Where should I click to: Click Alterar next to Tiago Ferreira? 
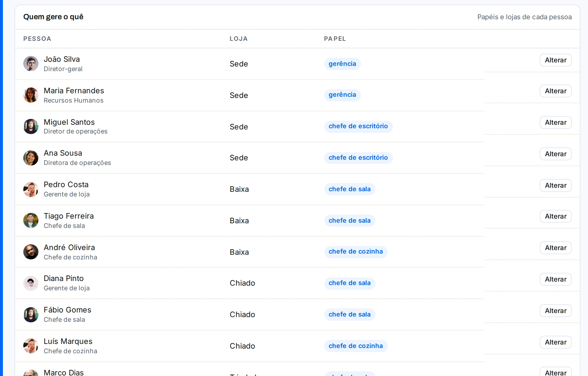(x=555, y=216)
